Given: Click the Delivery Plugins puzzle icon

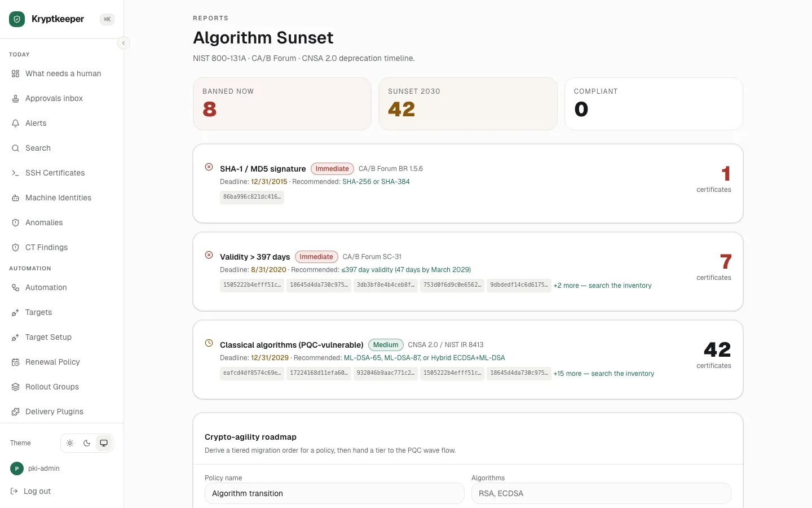Looking at the screenshot, I should 16,411.
